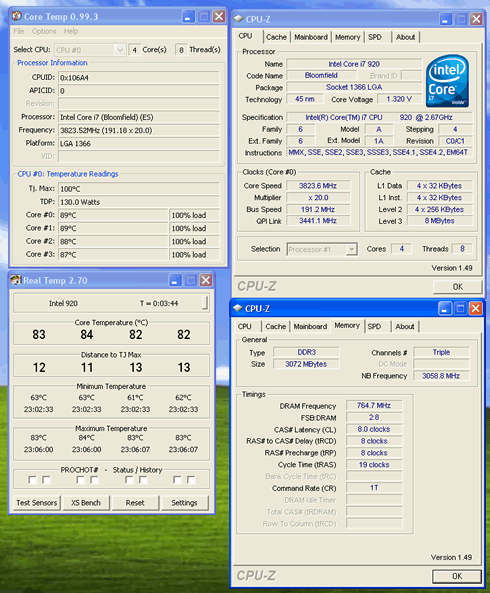Image resolution: width=490 pixels, height=593 pixels.
Task: Toggle first PROCHOT# checkbox for core 1
Action: [81, 480]
